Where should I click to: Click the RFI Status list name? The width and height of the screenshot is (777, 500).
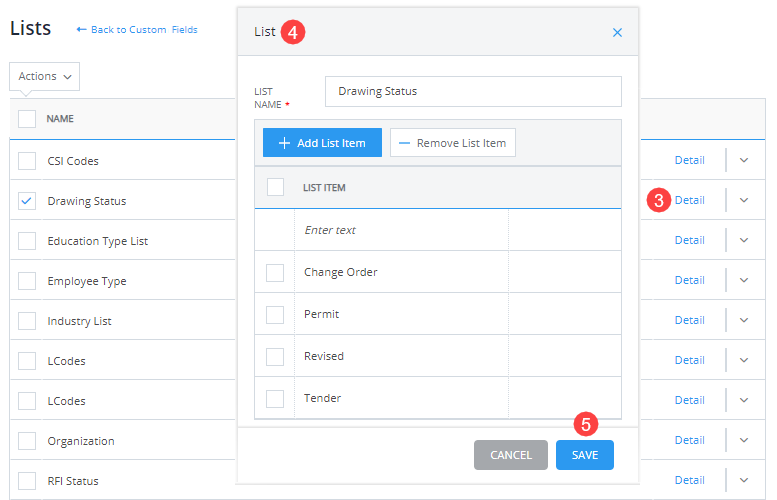[73, 481]
